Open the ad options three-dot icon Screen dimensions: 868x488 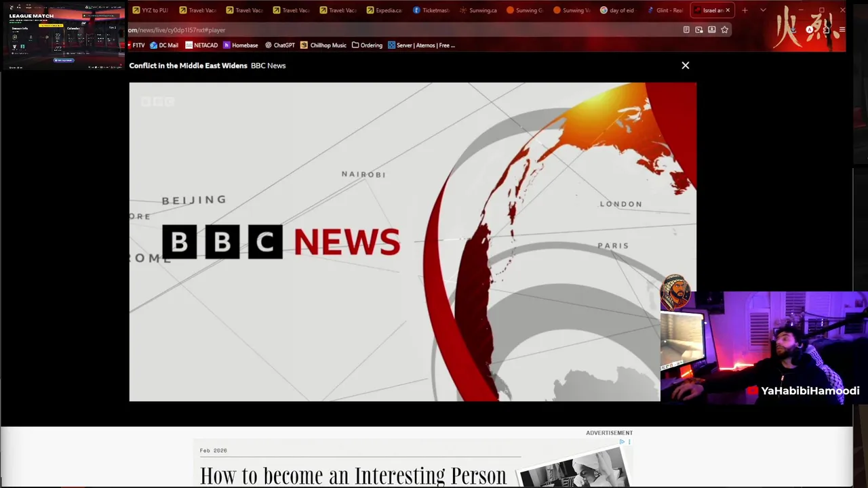pos(629,442)
